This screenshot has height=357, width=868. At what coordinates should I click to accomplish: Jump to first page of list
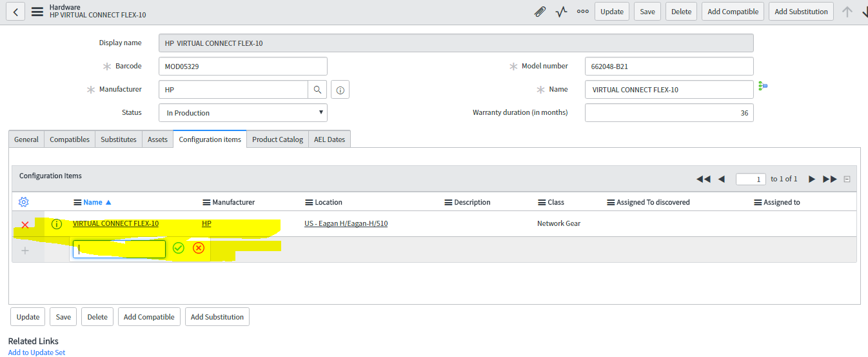tap(703, 179)
